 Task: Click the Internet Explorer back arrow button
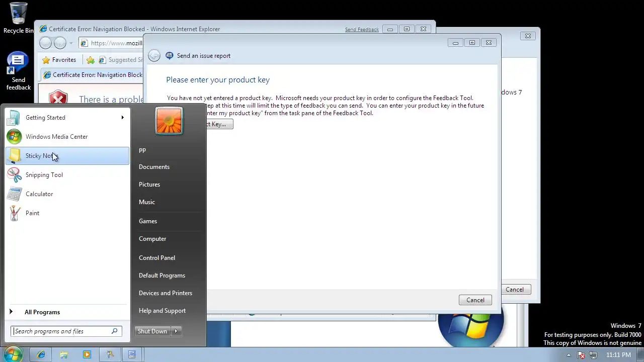(45, 43)
